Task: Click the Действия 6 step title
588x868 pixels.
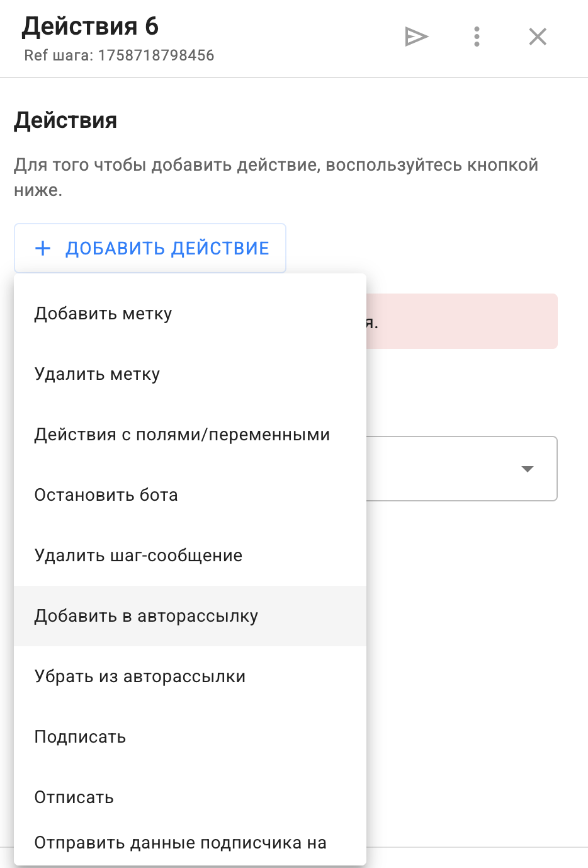Action: click(x=90, y=26)
